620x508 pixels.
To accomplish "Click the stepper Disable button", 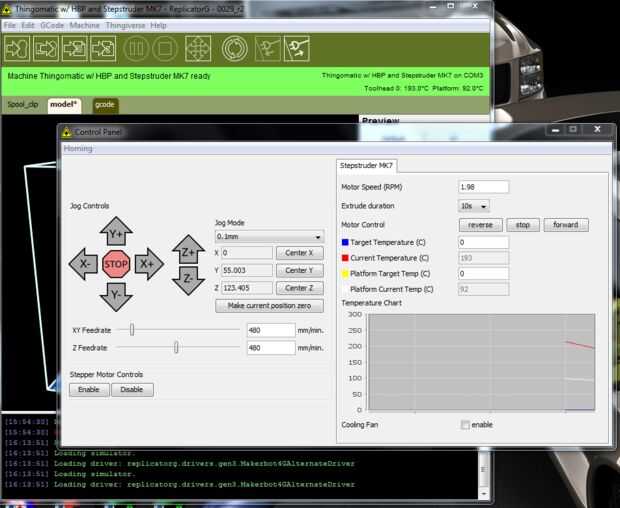I will coord(132,390).
